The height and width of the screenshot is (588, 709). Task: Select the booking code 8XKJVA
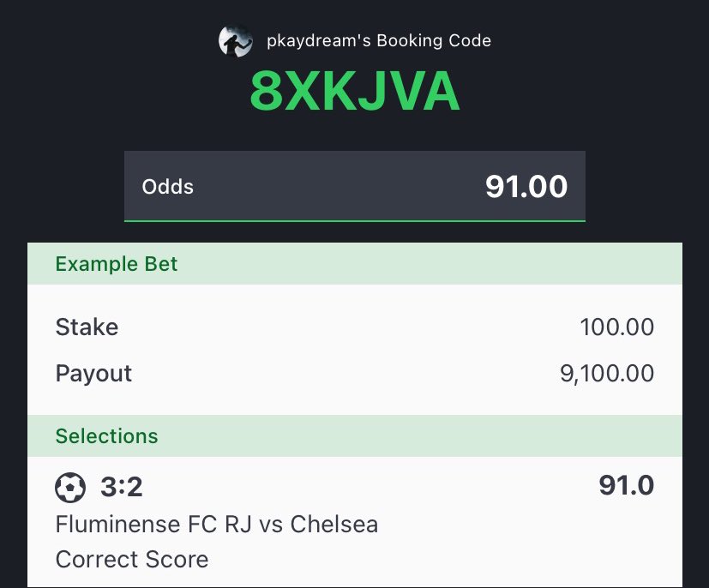pos(355,92)
